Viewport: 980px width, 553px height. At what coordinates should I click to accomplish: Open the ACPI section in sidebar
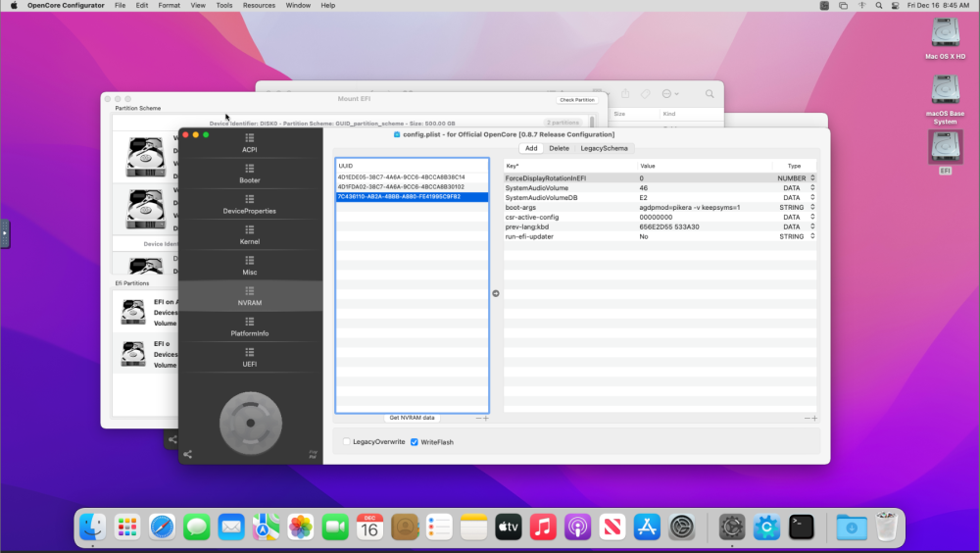point(249,143)
